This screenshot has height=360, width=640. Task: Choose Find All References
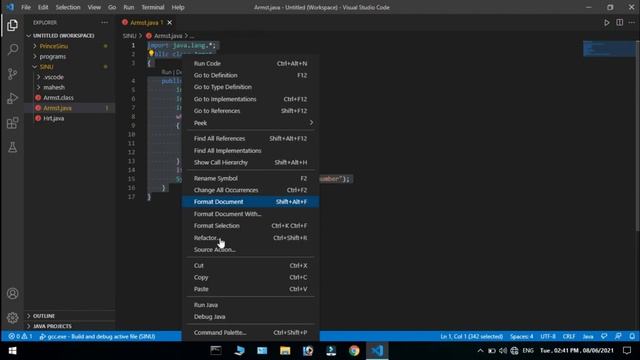coord(251,138)
